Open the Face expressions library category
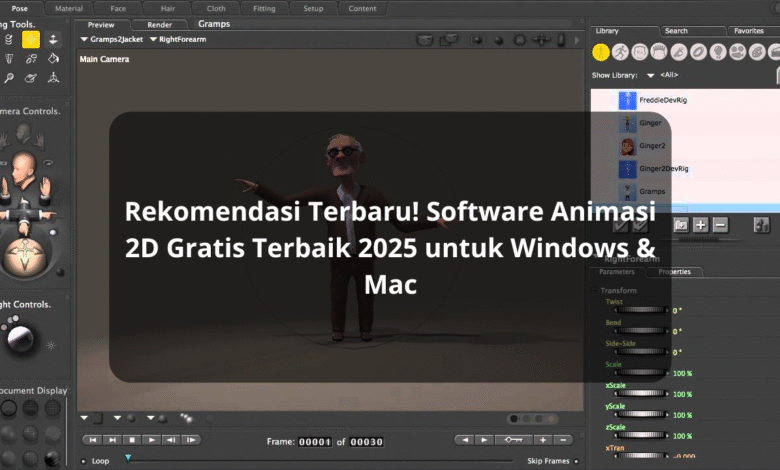The image size is (780, 470). (639, 52)
